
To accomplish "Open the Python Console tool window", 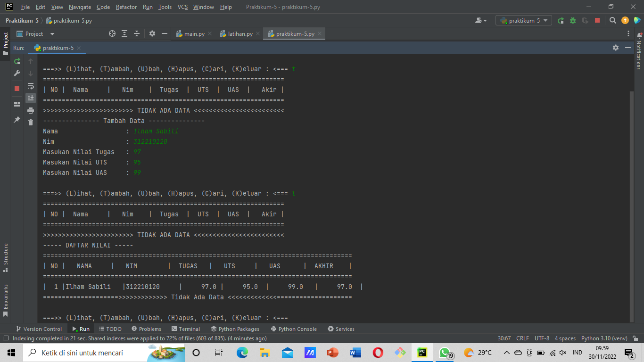I will point(294,329).
